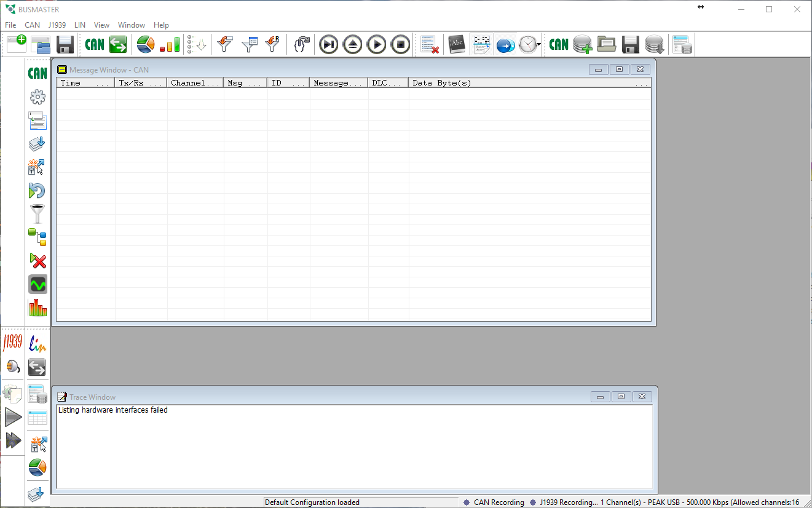Open the CAN menu
The height and width of the screenshot is (508, 812).
pyautogui.click(x=33, y=25)
